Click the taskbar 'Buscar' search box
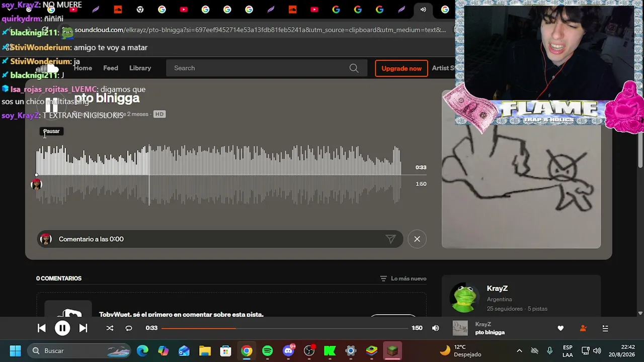Viewport: 644px width, 362px height. [x=80, y=351]
